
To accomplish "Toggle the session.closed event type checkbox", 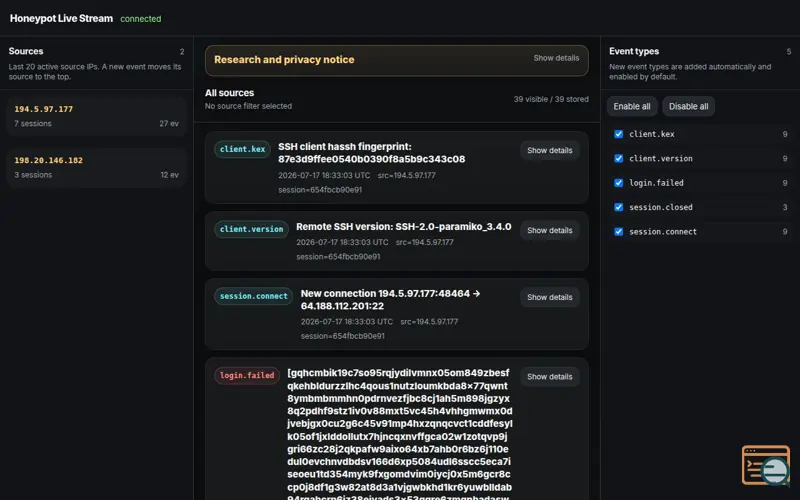I will click(618, 207).
